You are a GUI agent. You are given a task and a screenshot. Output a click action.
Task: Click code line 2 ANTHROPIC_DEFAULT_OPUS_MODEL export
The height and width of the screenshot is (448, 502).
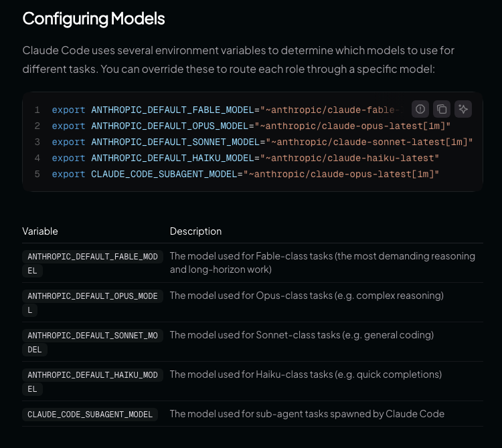click(x=251, y=126)
